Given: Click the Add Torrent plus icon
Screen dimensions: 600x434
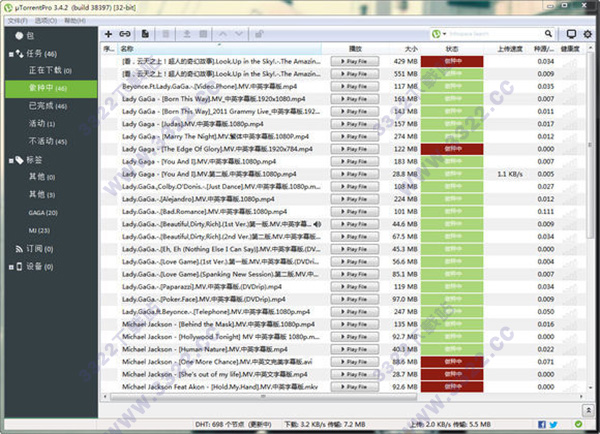Looking at the screenshot, I should (108, 34).
